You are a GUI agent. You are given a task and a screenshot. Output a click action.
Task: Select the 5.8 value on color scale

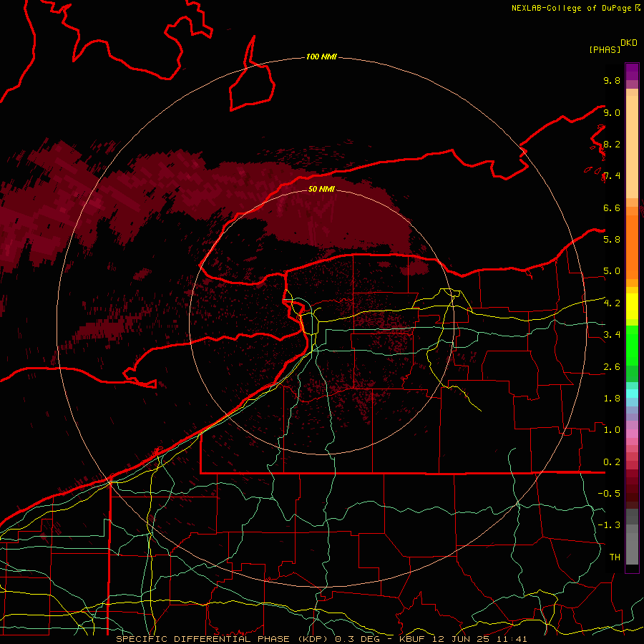pyautogui.click(x=612, y=240)
